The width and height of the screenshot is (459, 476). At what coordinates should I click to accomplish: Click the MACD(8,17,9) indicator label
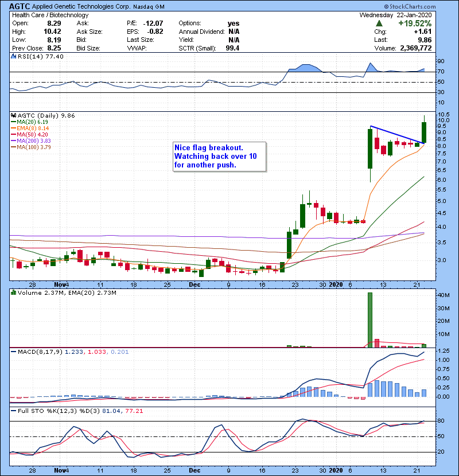coord(40,352)
